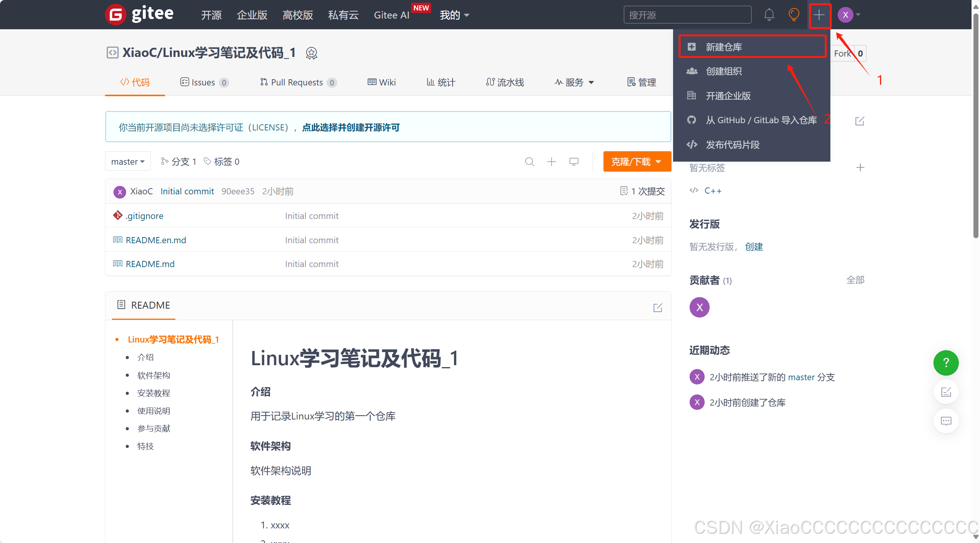980x543 pixels.
Task: Click the 私有云 nav link
Action: 343,15
